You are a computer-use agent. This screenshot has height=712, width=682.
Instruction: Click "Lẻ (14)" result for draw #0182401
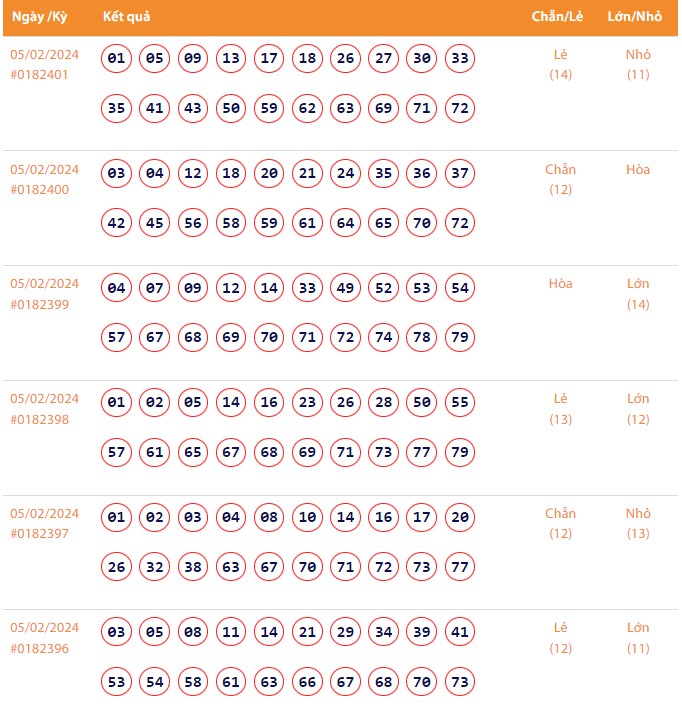point(560,64)
